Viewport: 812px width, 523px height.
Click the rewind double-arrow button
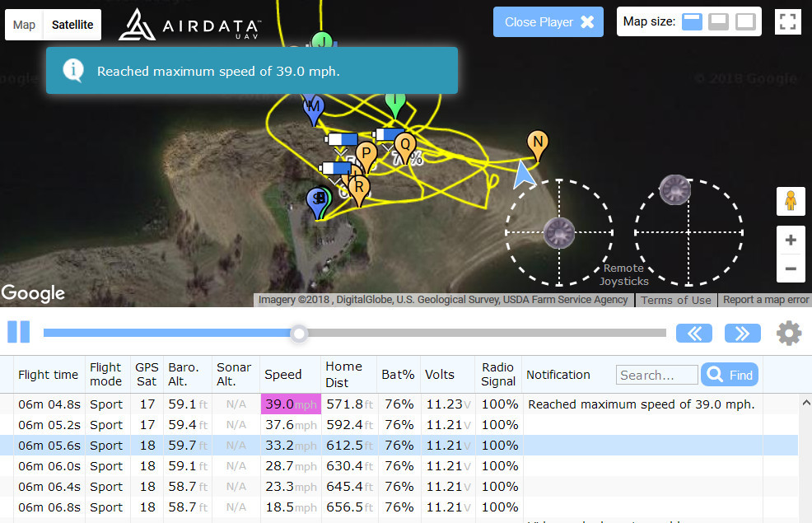tap(694, 333)
